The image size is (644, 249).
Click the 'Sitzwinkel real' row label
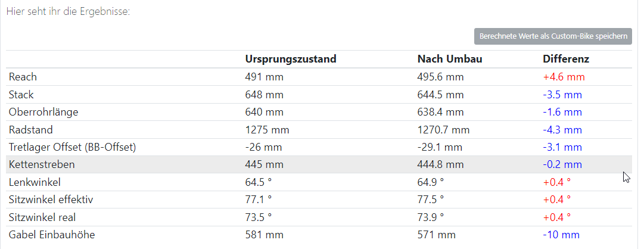tap(42, 217)
